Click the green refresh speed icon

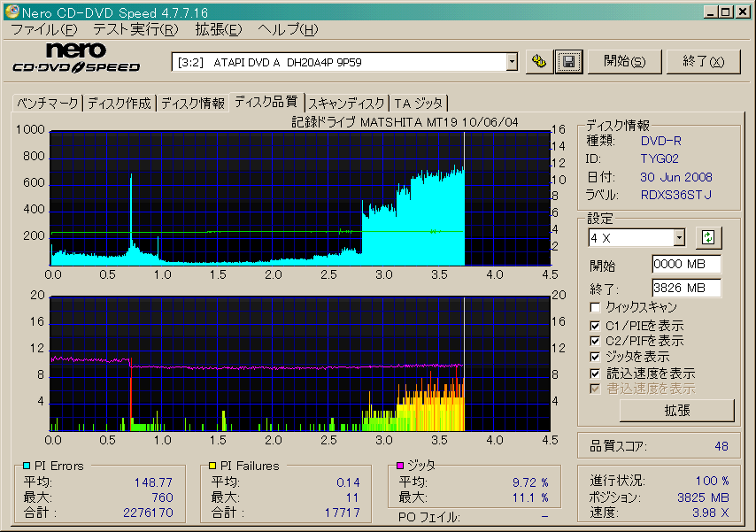click(x=708, y=237)
